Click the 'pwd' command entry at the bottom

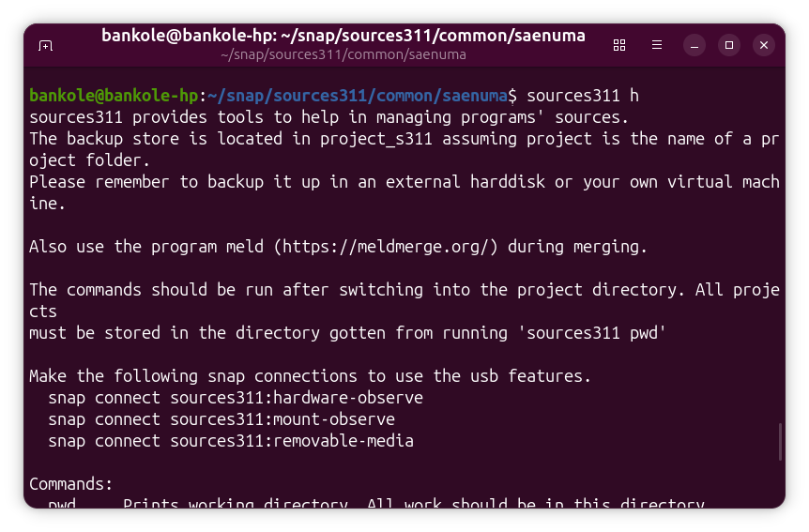tap(62, 506)
